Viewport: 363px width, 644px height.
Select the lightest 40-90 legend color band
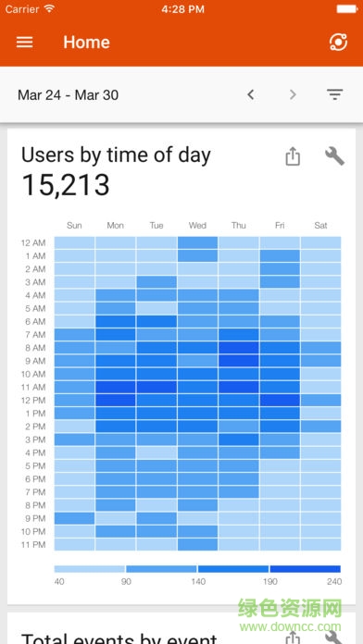tap(90, 569)
